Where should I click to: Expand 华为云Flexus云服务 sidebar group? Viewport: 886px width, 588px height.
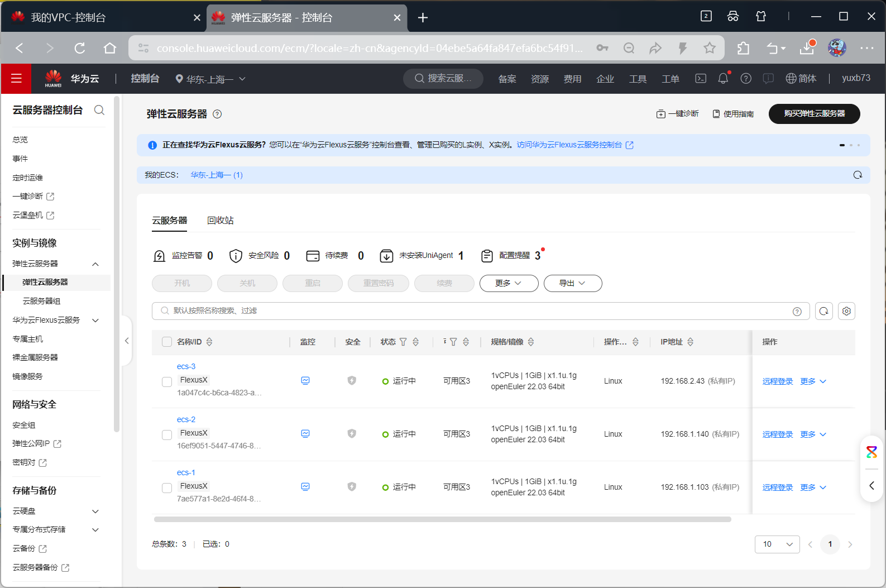(x=95, y=321)
